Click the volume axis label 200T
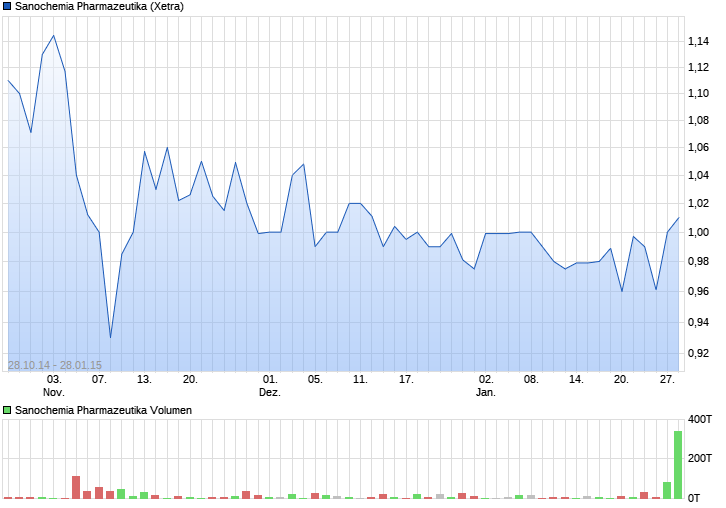The height and width of the screenshot is (508, 726). pyautogui.click(x=700, y=458)
